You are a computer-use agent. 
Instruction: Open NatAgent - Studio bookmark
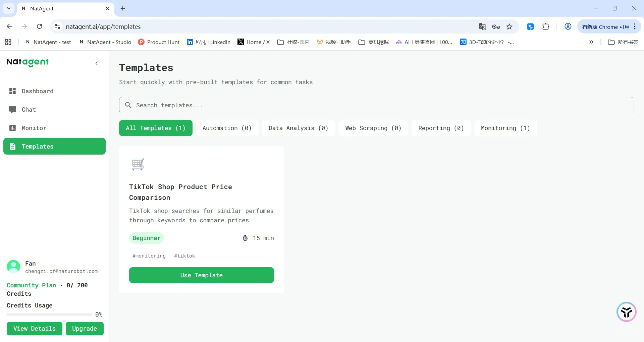pos(105,42)
